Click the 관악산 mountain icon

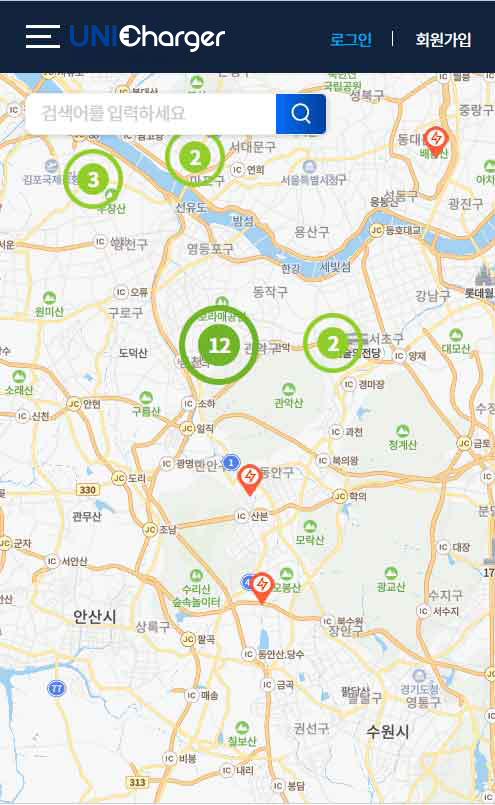(x=289, y=389)
